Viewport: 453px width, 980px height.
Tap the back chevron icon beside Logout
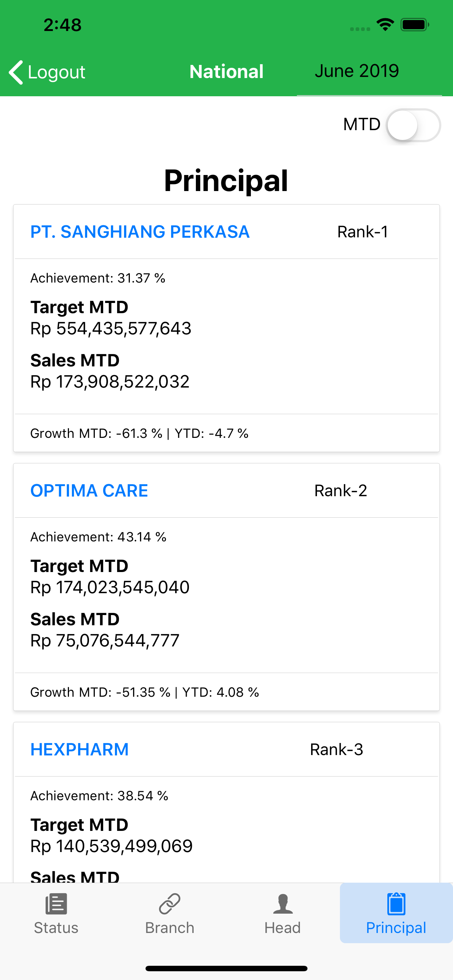point(16,72)
